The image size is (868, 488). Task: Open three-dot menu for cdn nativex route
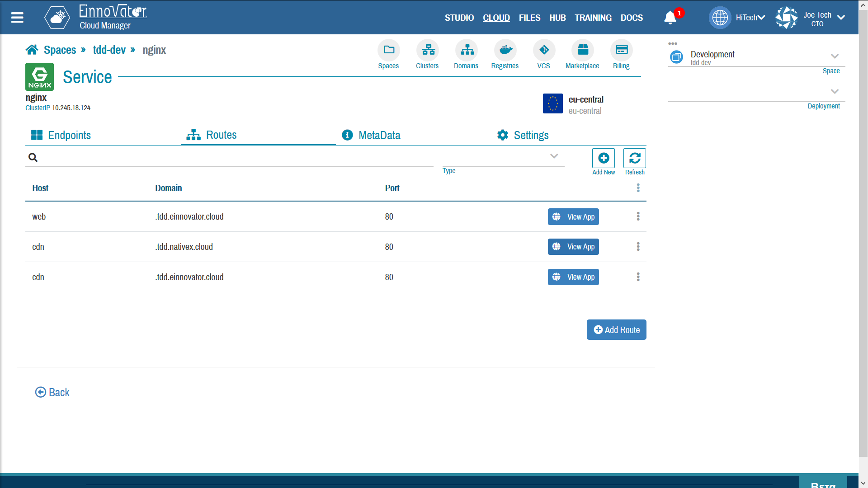[637, 247]
